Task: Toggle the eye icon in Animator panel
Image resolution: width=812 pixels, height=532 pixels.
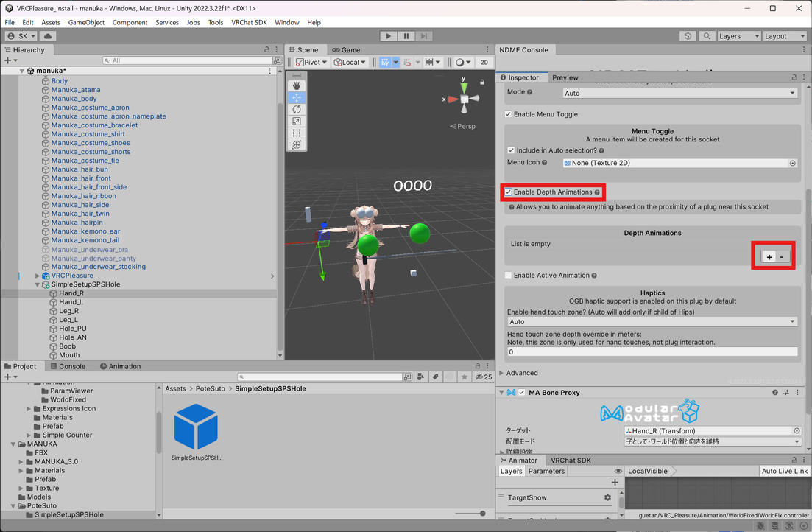Action: coord(618,471)
